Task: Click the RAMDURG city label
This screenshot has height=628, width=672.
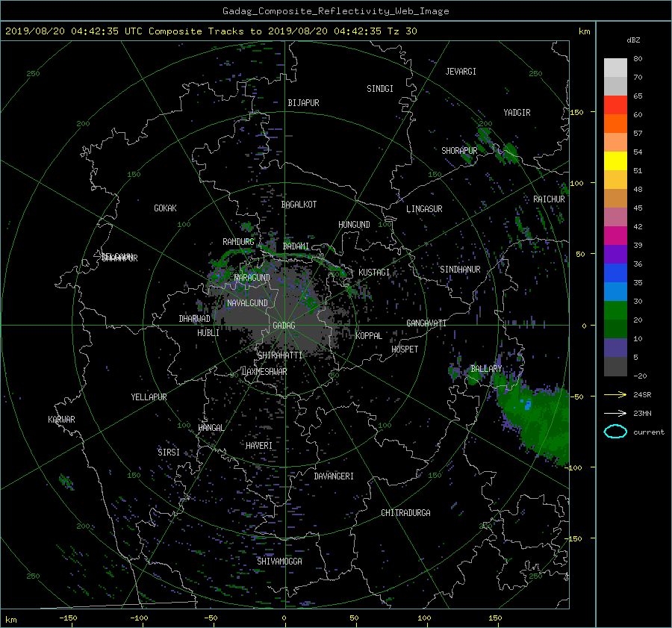Action: click(x=238, y=242)
